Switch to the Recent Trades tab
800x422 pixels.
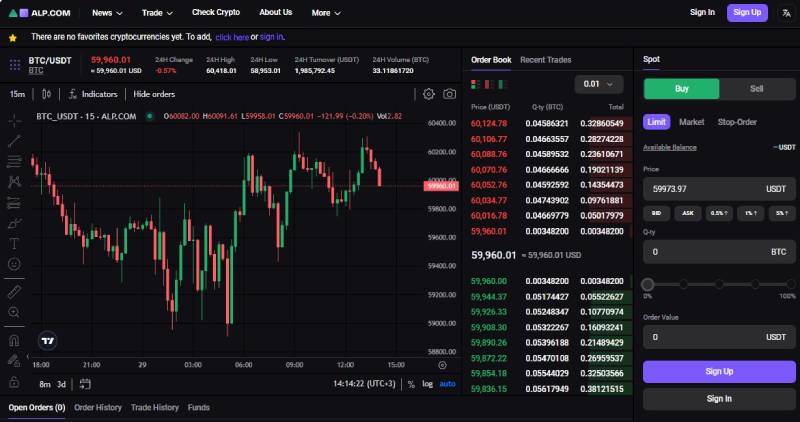pos(545,60)
